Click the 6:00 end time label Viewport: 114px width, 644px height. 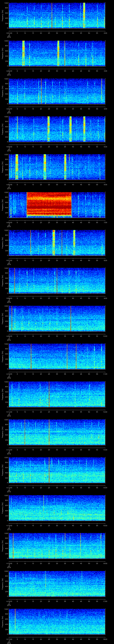coord(105,184)
